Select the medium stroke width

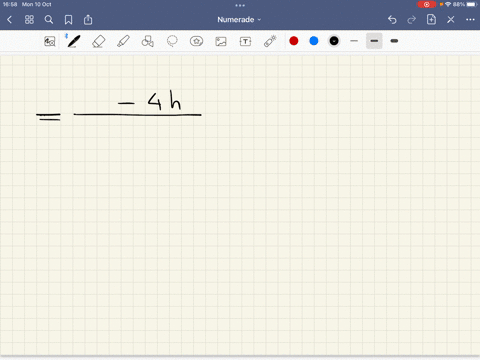point(374,41)
